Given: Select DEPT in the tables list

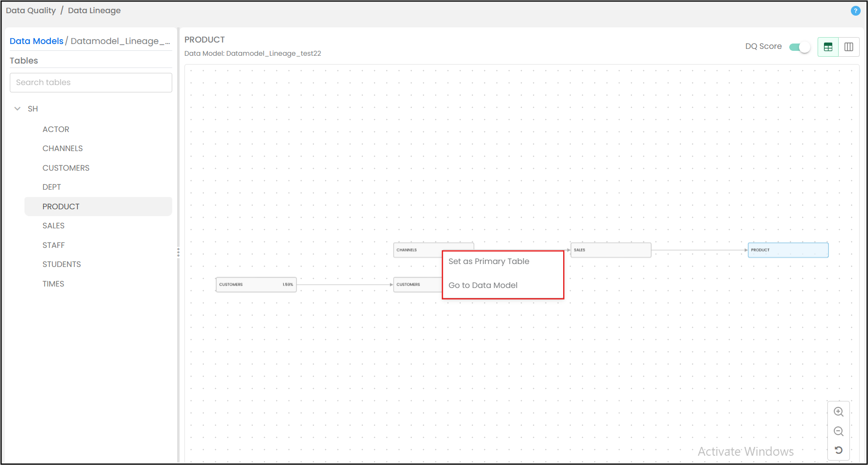Looking at the screenshot, I should [x=52, y=187].
